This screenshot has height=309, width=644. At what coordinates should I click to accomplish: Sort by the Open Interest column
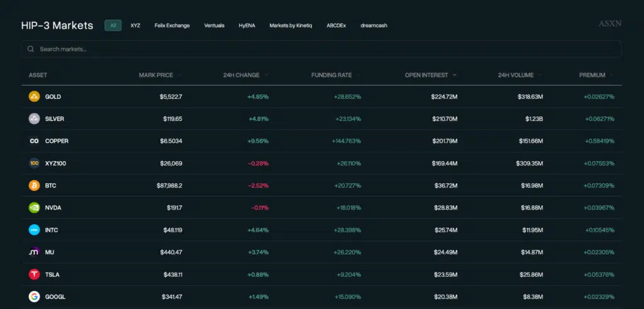tap(427, 75)
